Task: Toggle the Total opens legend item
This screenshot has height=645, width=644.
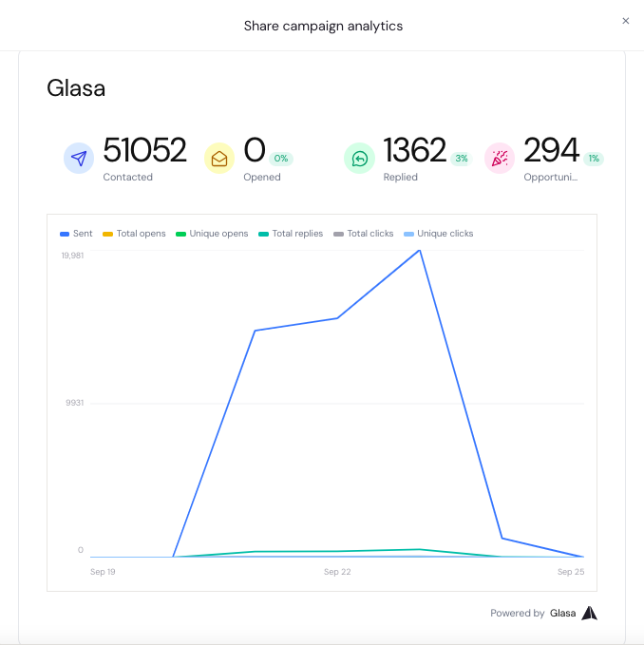Action: (x=134, y=234)
